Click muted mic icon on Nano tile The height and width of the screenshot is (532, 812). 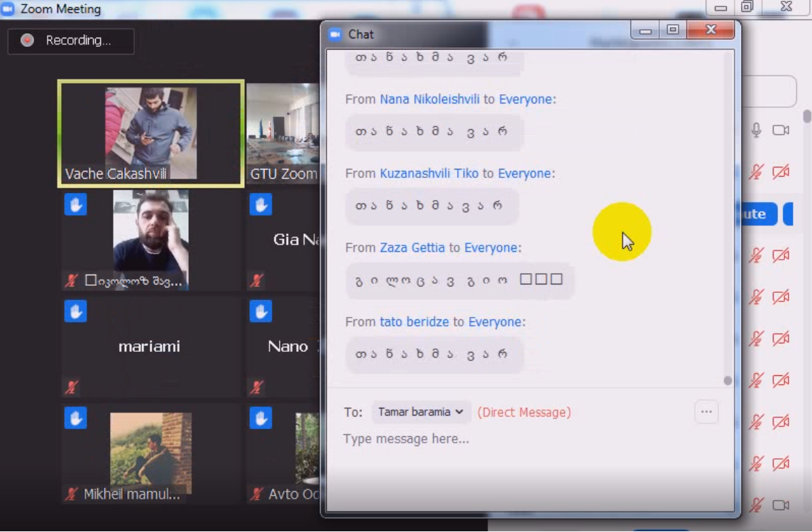click(257, 387)
